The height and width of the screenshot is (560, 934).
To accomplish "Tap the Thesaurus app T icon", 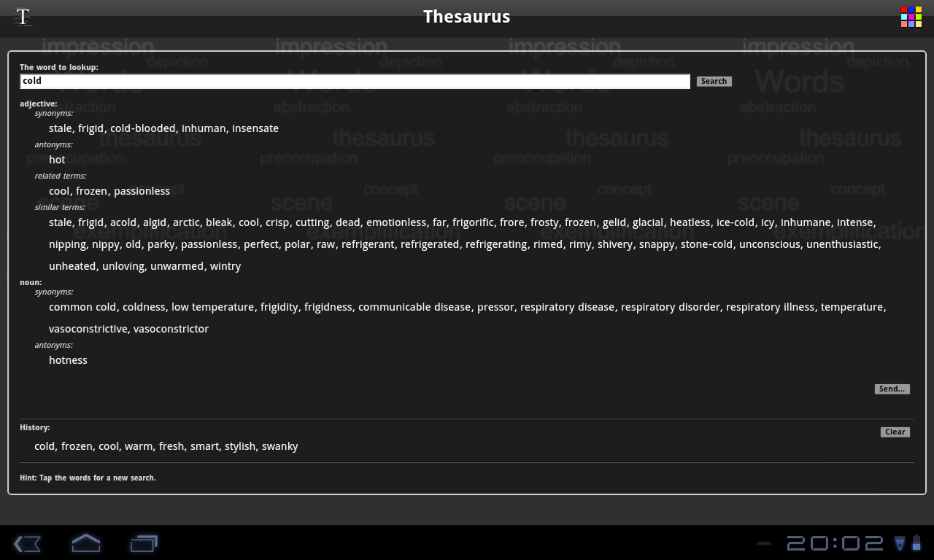I will pyautogui.click(x=23, y=17).
